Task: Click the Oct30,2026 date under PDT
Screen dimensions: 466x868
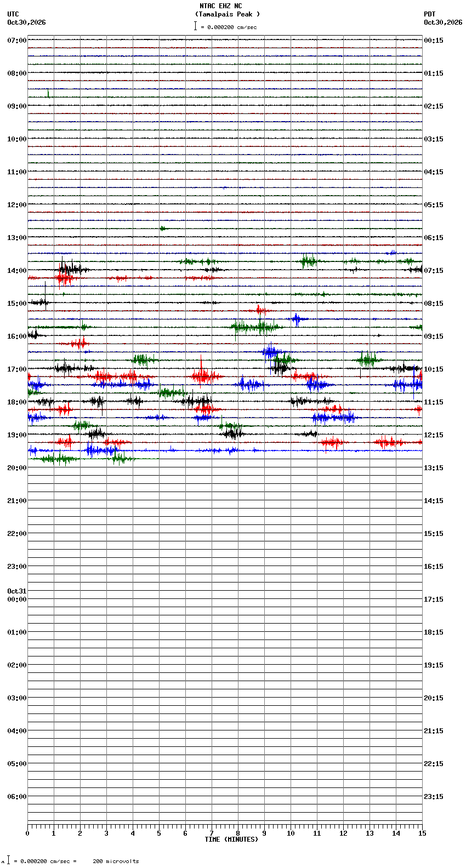Action: click(443, 22)
